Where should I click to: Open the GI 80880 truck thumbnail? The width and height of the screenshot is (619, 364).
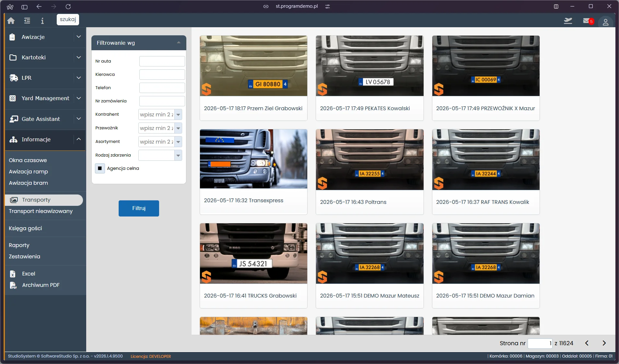coord(253,66)
